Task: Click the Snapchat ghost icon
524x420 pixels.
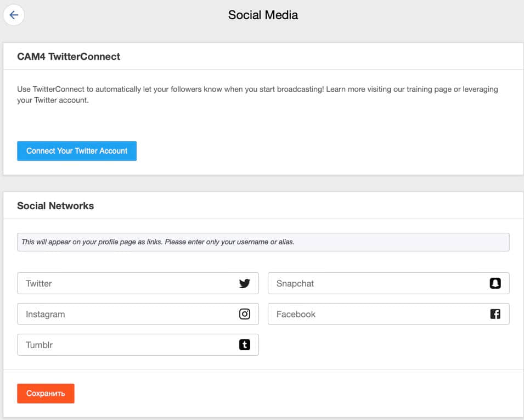Action: [495, 283]
